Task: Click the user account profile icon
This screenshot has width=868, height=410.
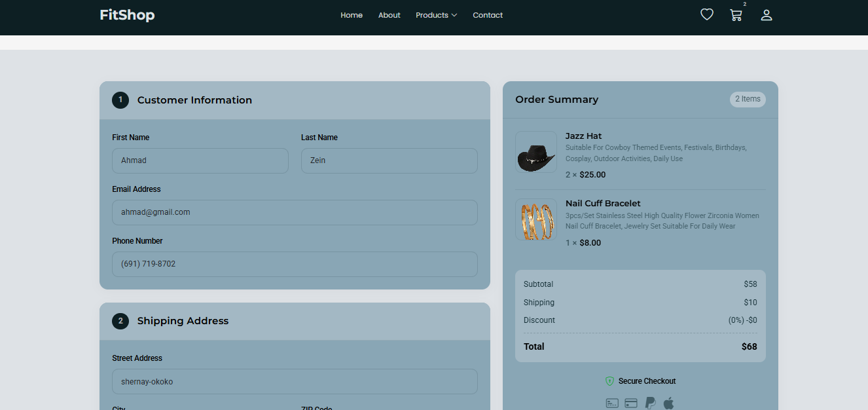Action: tap(767, 15)
